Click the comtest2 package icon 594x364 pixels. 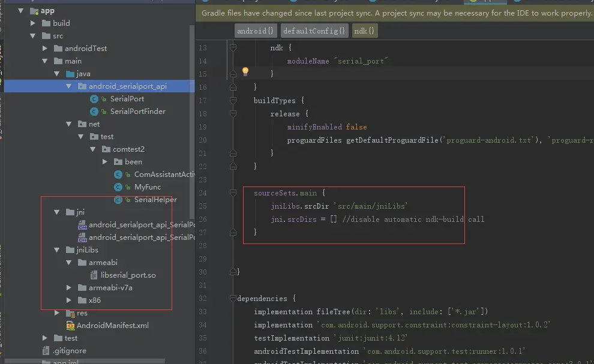(106, 149)
